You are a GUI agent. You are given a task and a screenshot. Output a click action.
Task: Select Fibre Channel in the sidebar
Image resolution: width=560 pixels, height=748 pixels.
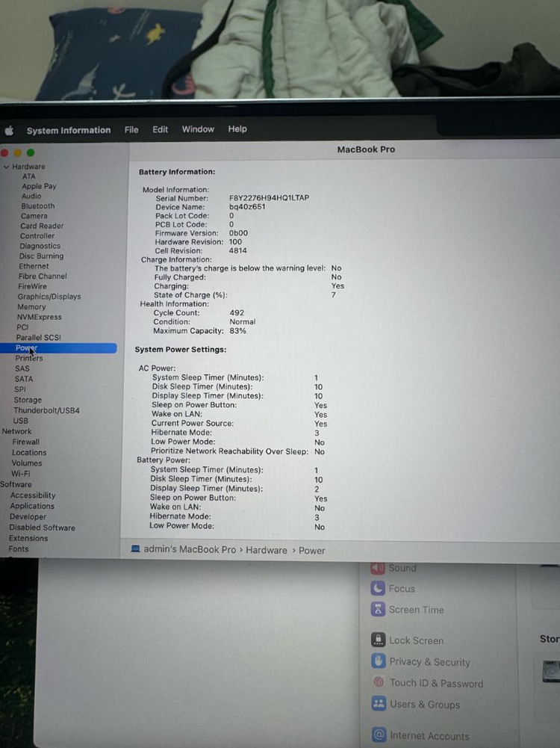click(x=43, y=276)
